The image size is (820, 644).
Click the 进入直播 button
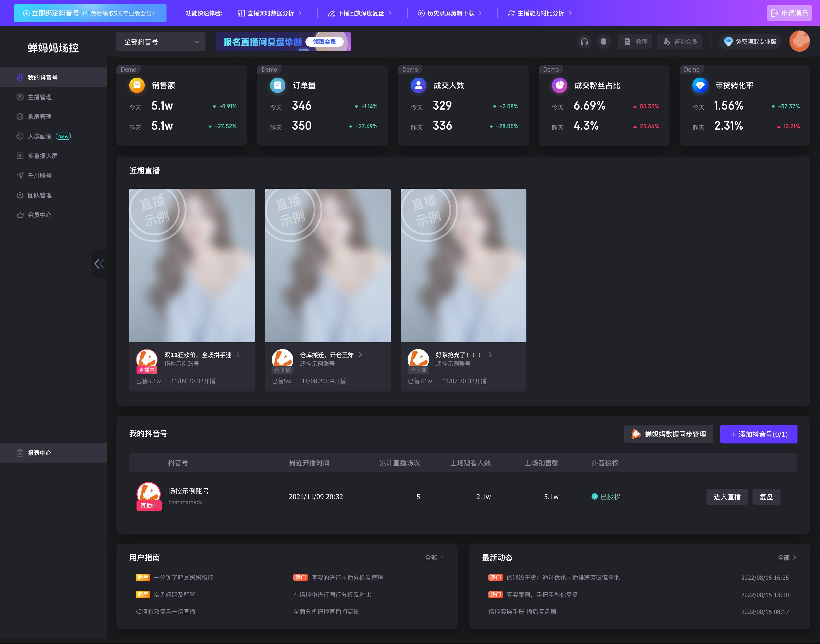click(727, 497)
